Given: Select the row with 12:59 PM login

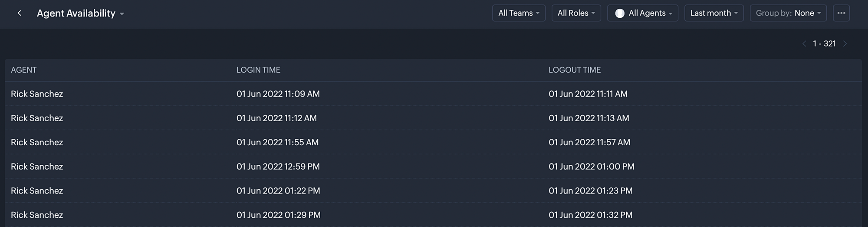Looking at the screenshot, I should point(433,167).
